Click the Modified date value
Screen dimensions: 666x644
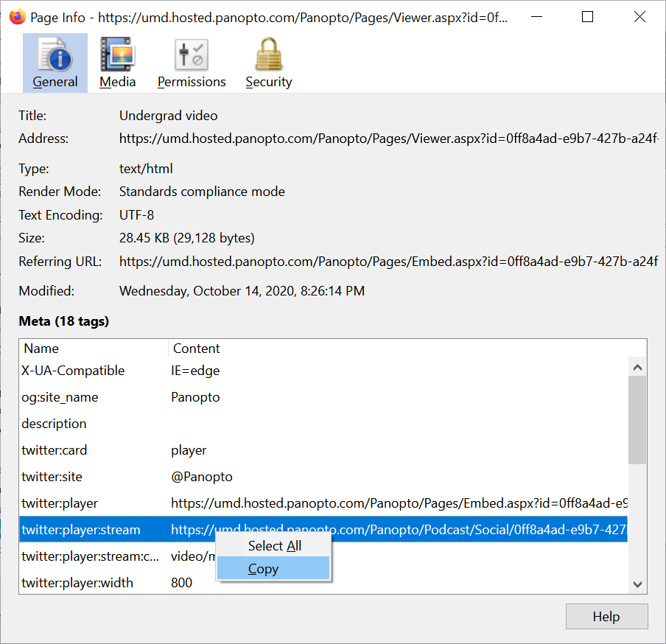pos(242,291)
